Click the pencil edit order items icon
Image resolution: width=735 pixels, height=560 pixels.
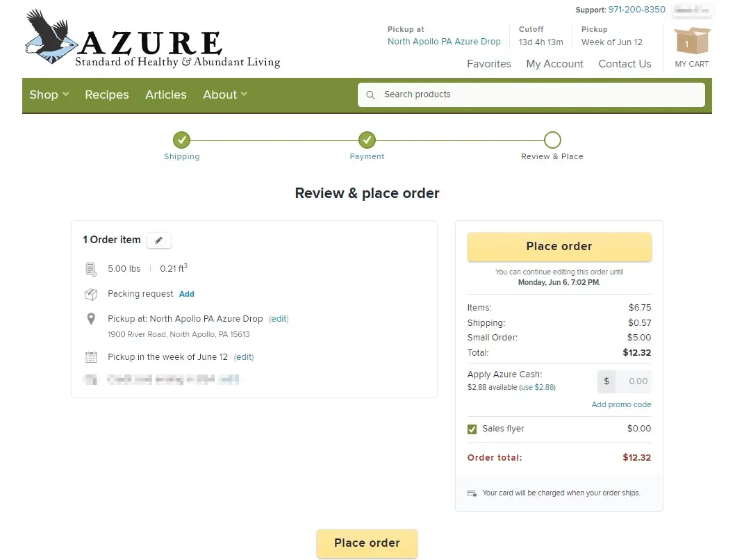pos(159,240)
